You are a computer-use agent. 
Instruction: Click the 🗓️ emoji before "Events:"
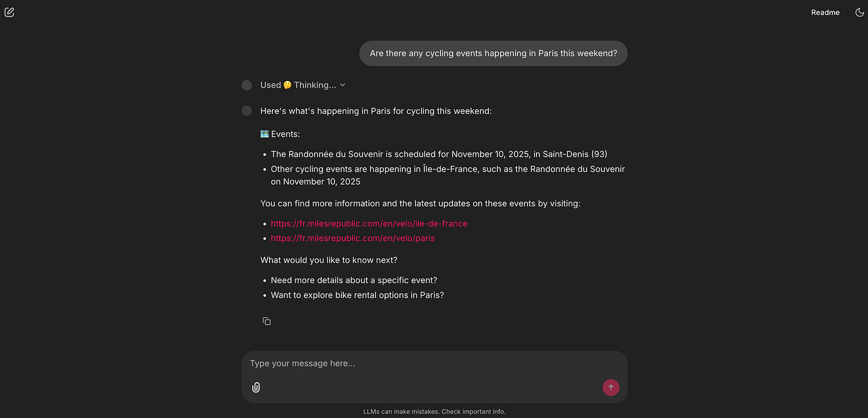pos(263,134)
